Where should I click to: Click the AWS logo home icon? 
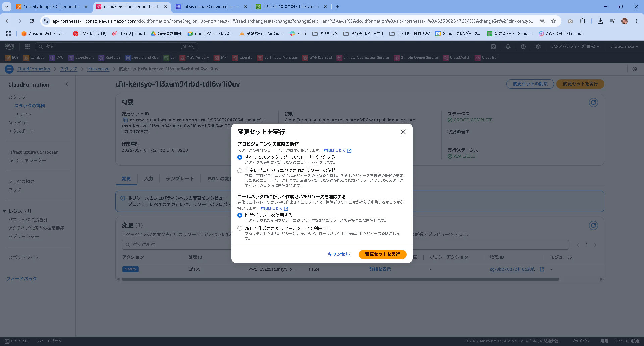[x=10, y=47]
